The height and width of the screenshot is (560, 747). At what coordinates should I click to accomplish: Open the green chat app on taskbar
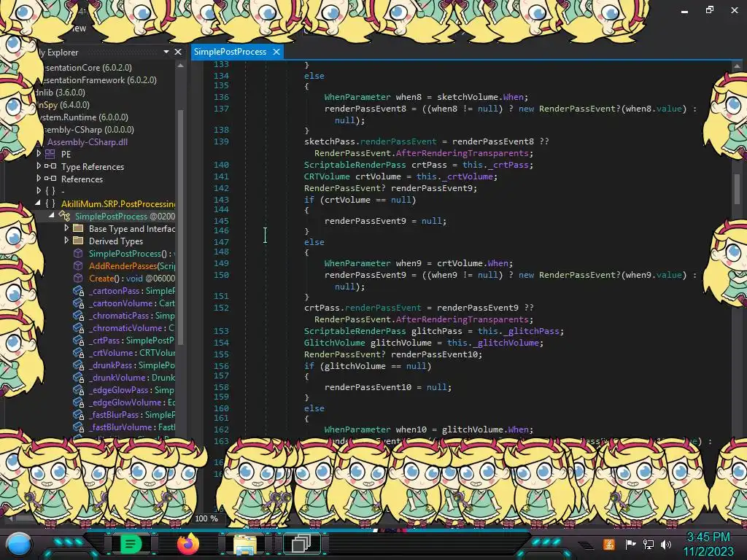pos(131,543)
